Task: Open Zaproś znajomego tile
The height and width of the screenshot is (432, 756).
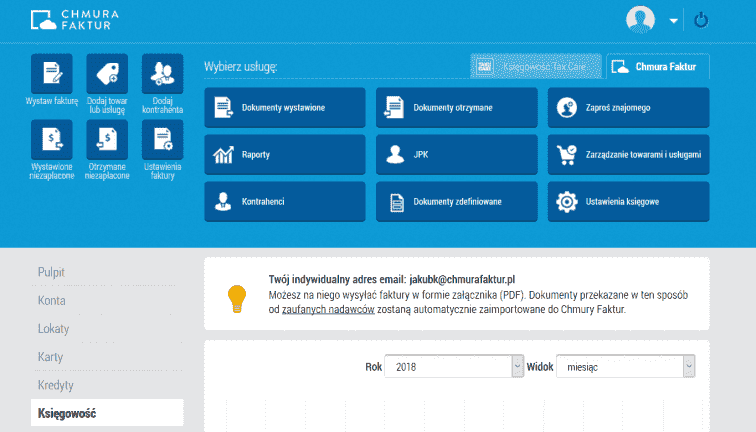Action: 628,108
